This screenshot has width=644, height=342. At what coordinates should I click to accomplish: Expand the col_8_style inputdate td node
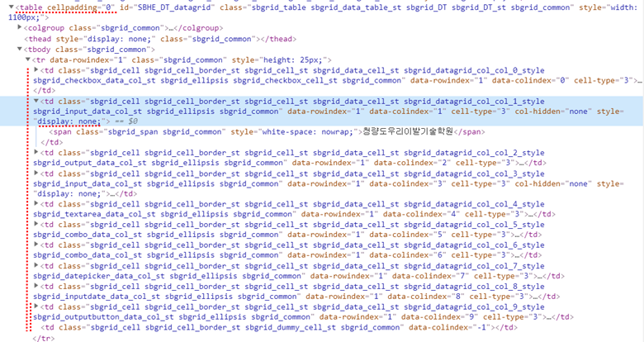(x=36, y=286)
